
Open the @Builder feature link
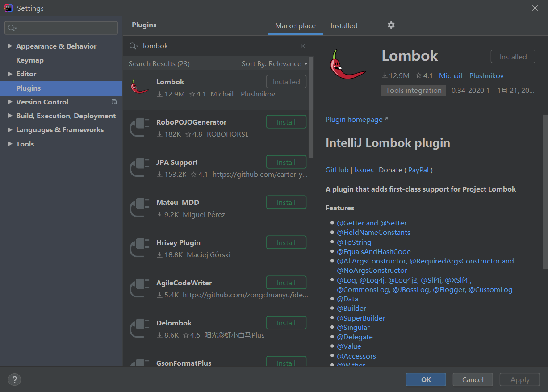351,308
